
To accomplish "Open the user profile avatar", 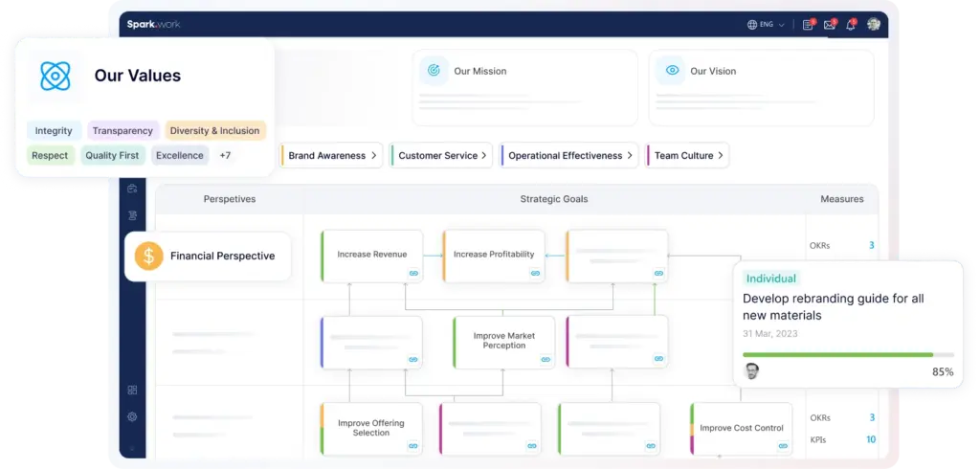I will (x=873, y=25).
